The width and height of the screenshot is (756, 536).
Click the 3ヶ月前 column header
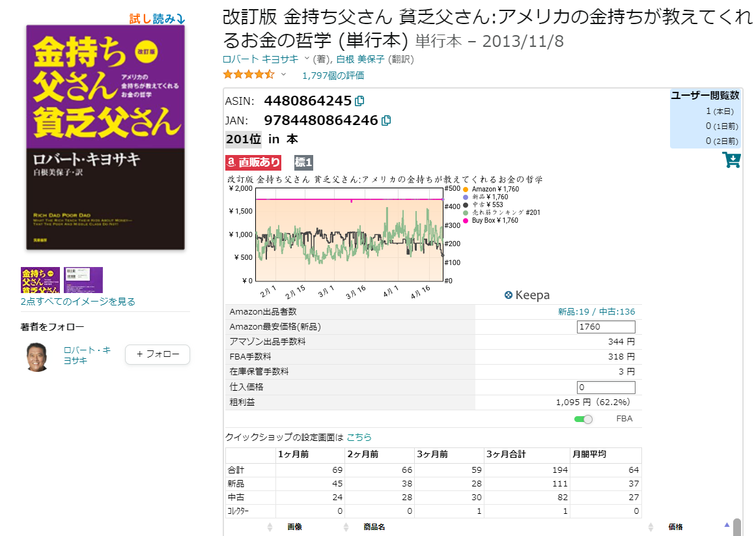(432, 455)
